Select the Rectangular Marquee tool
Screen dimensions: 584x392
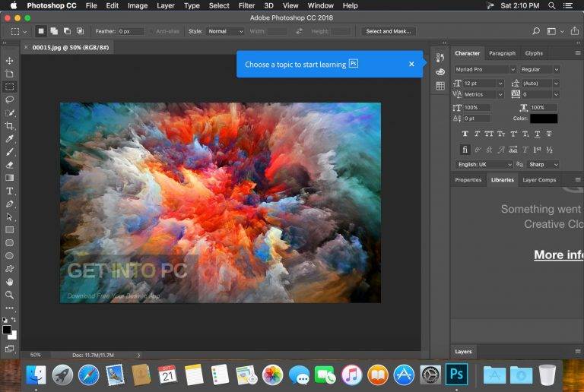pyautogui.click(x=10, y=87)
